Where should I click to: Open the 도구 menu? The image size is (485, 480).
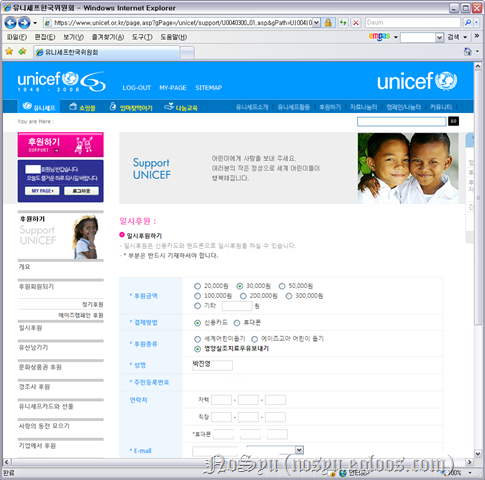tap(142, 37)
